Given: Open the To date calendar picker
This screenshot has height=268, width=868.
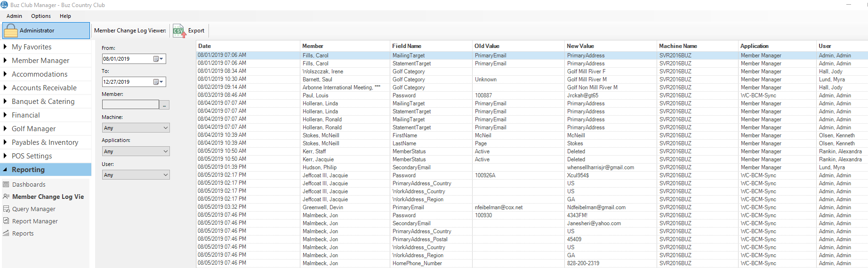Looking at the screenshot, I should [158, 82].
